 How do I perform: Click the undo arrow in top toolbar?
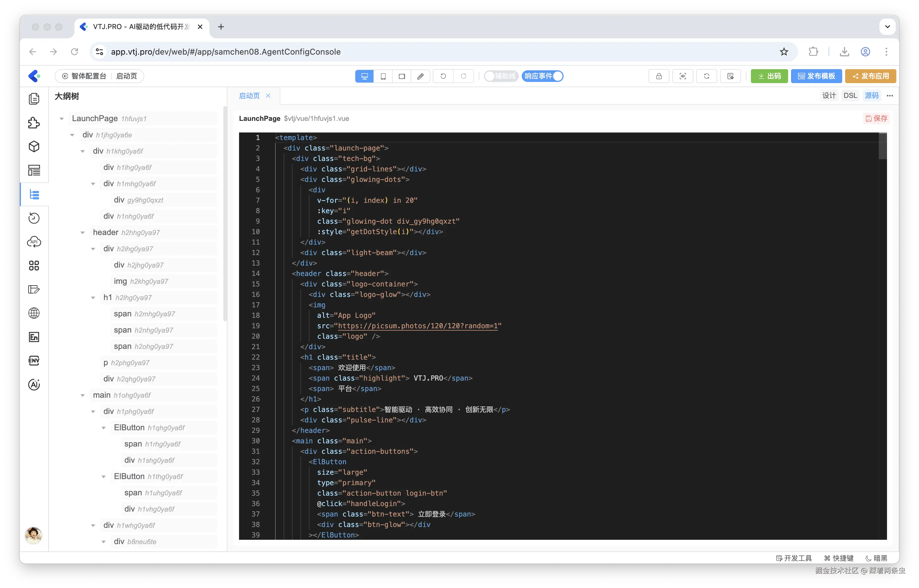pos(443,76)
